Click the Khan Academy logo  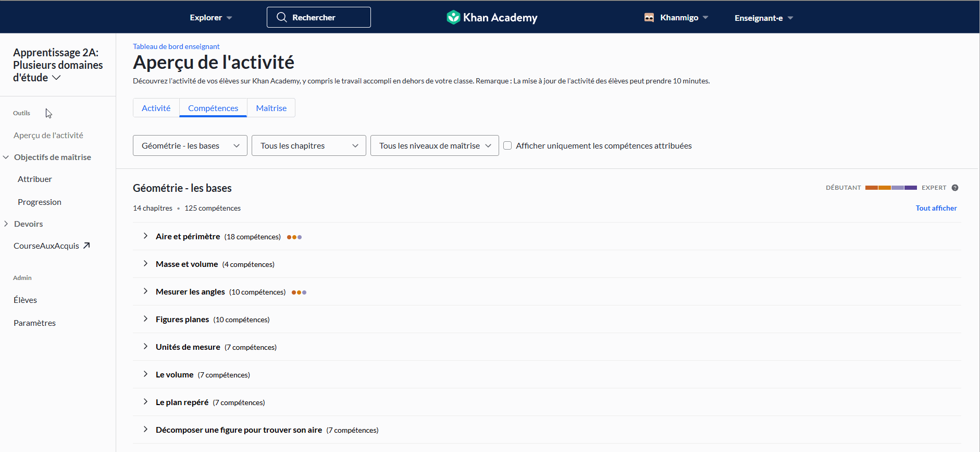click(x=492, y=17)
